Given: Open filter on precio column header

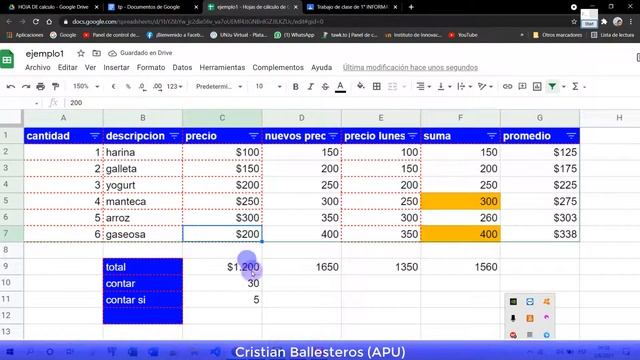Looking at the screenshot, I should tap(253, 136).
